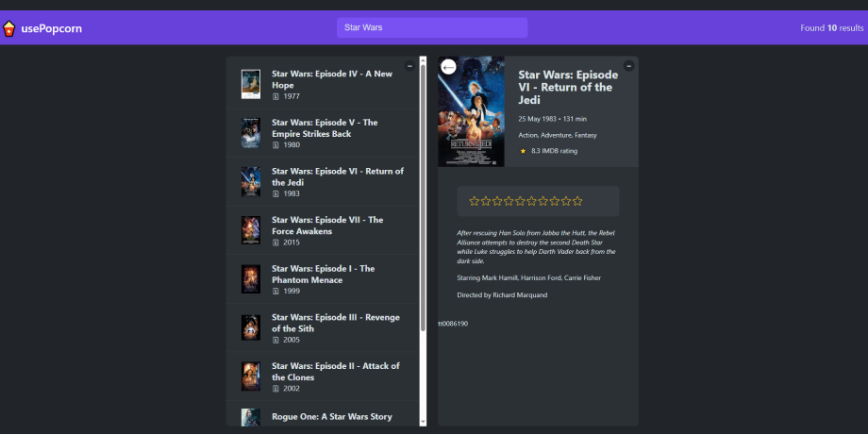Click the calendar icon beside 1977
868x435 pixels.
click(275, 96)
